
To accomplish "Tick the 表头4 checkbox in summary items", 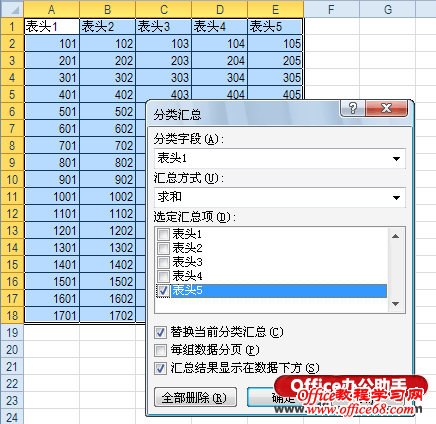I will coord(163,276).
